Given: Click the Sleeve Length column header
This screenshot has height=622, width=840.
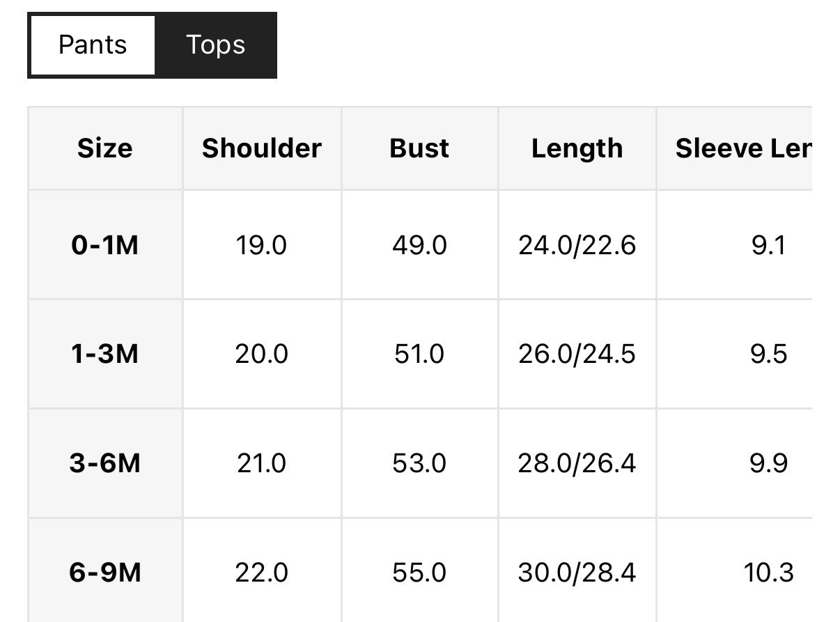Looking at the screenshot, I should tap(743, 148).
